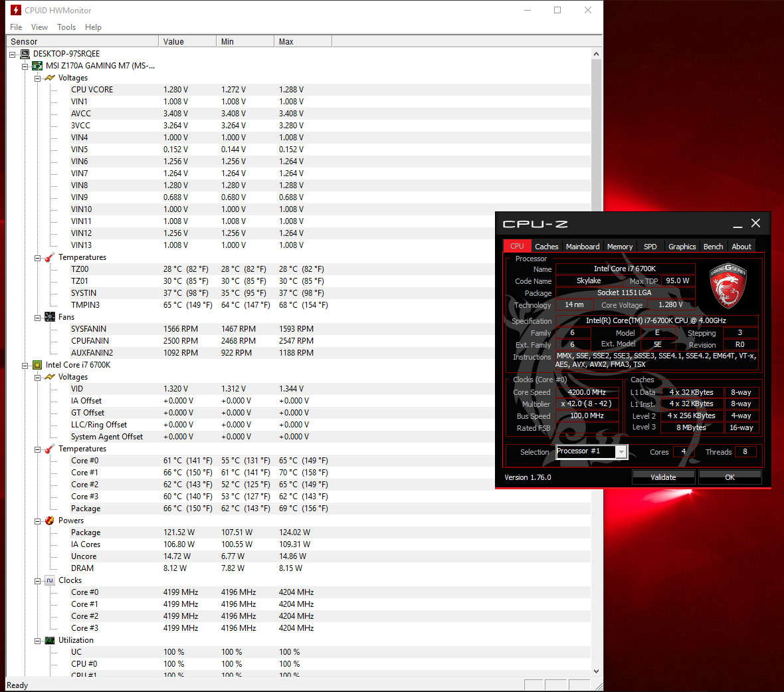Click the vertical scrollbar thumb in HWMonitor
The width and height of the screenshot is (784, 692).
[596, 135]
